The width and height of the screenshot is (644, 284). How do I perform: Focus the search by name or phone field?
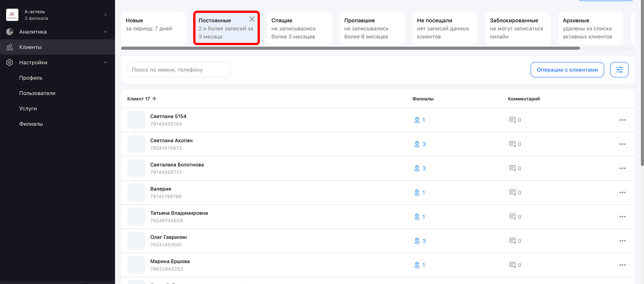179,70
